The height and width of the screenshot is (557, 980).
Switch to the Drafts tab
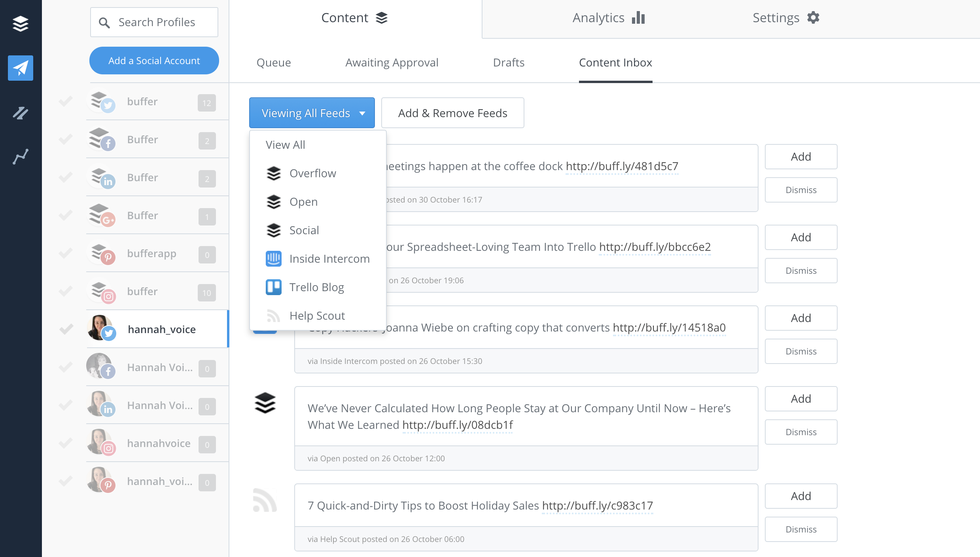[x=508, y=63]
